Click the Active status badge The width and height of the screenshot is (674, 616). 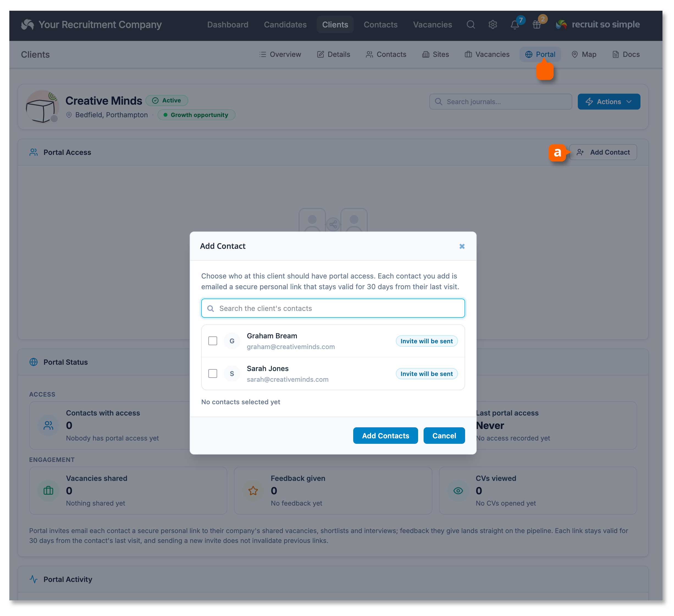tap(167, 101)
